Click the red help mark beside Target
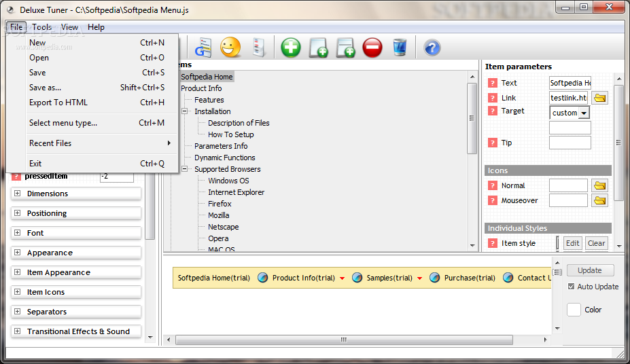This screenshot has height=364, width=630. coord(493,111)
